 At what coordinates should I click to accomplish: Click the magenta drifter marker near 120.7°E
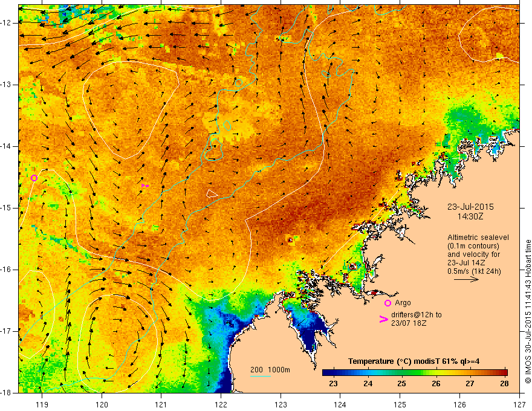click(x=145, y=186)
